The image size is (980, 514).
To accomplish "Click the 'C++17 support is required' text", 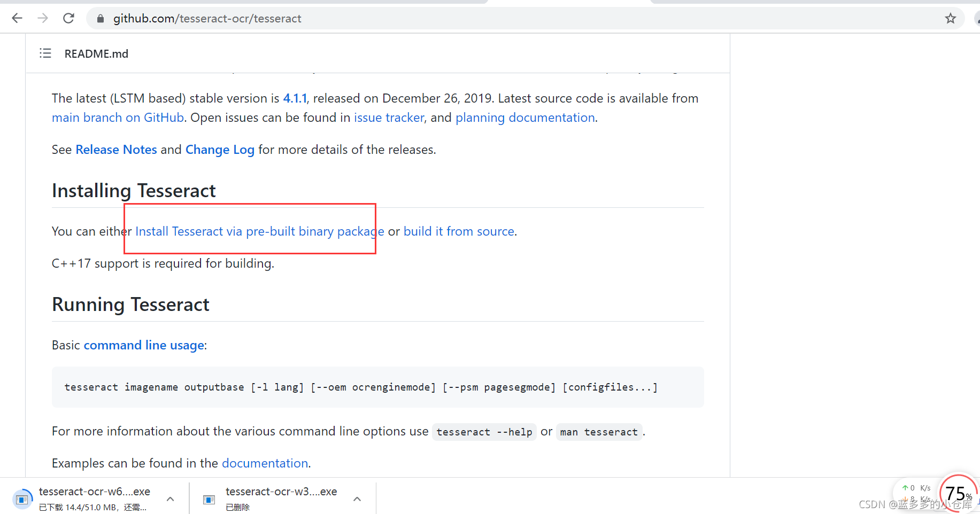I will pyautogui.click(x=163, y=263).
